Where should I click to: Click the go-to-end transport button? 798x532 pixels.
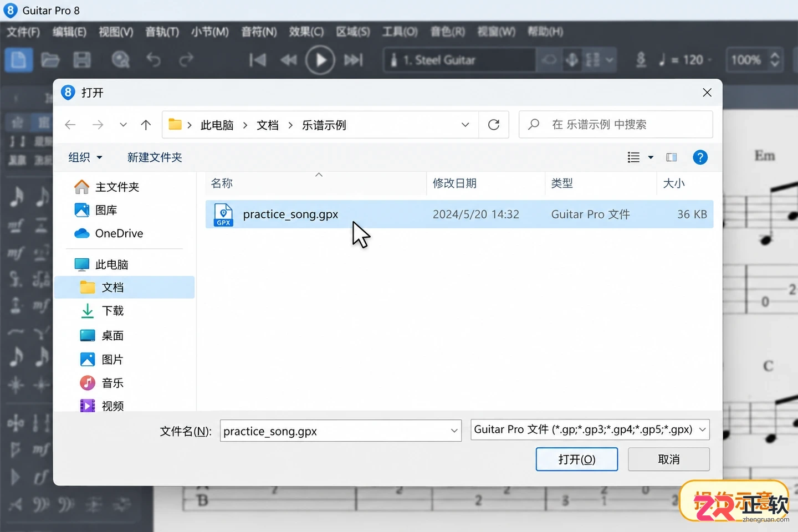(354, 60)
